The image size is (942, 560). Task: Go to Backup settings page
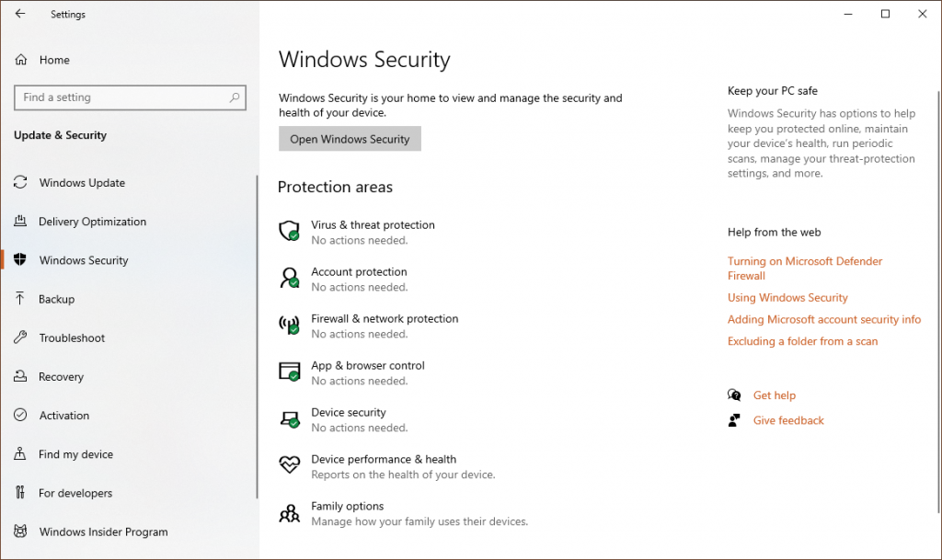click(x=56, y=299)
